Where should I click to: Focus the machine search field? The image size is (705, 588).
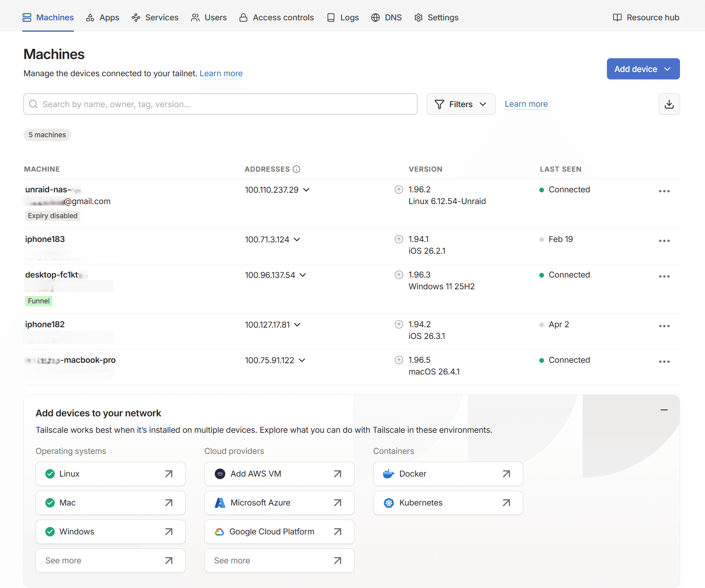pyautogui.click(x=220, y=104)
